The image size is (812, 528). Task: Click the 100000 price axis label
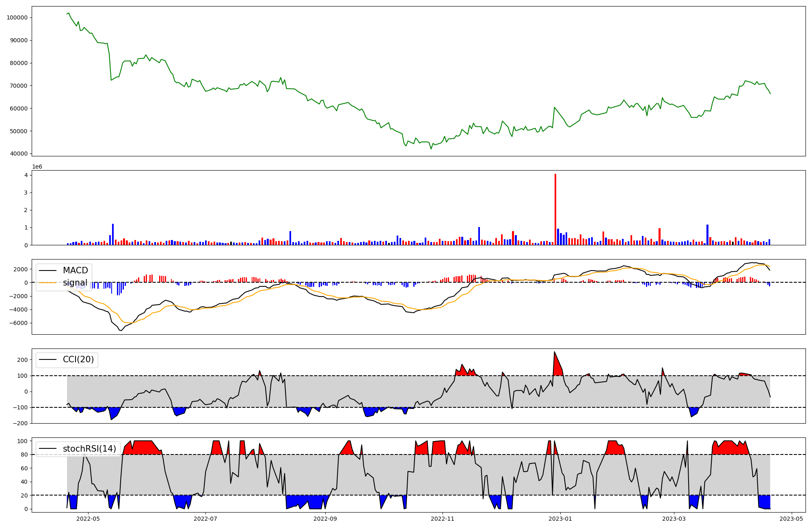[17, 17]
